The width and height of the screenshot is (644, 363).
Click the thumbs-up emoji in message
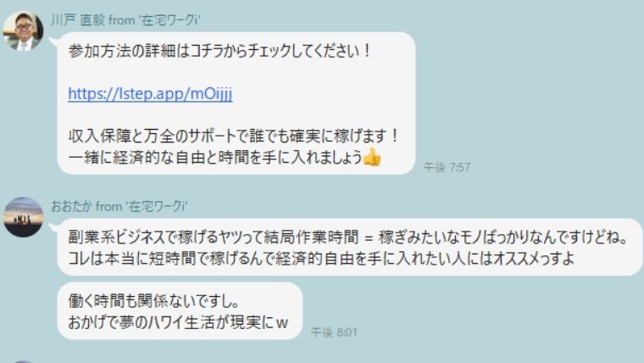[372, 157]
